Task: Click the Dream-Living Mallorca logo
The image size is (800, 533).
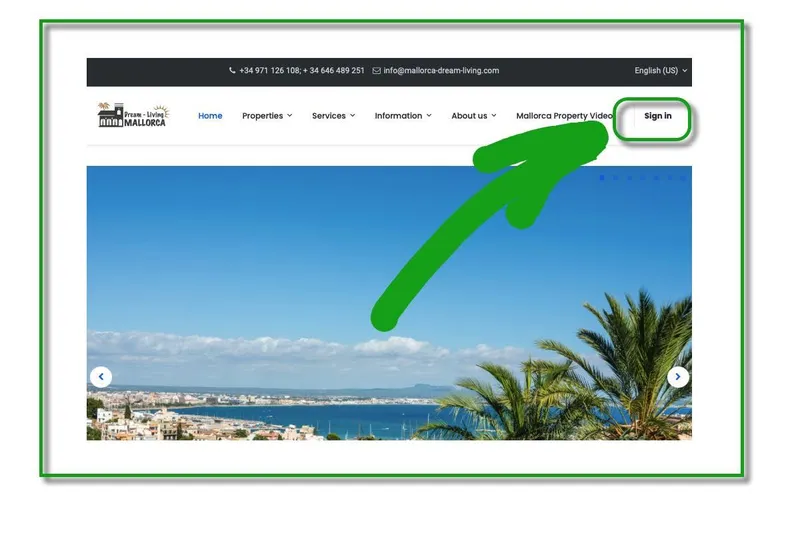Action: (133, 115)
